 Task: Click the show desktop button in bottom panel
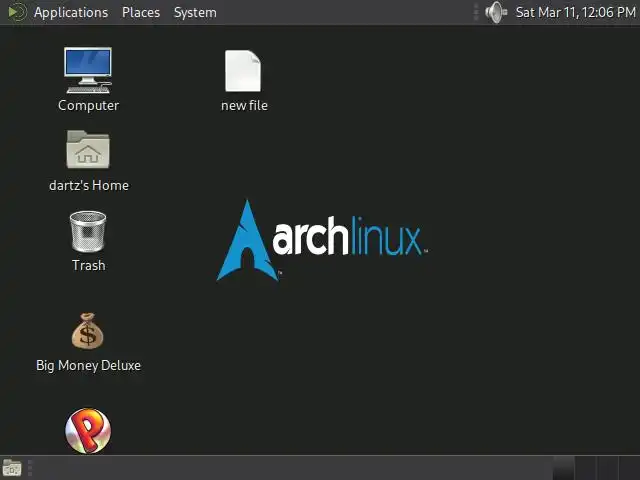coord(12,468)
